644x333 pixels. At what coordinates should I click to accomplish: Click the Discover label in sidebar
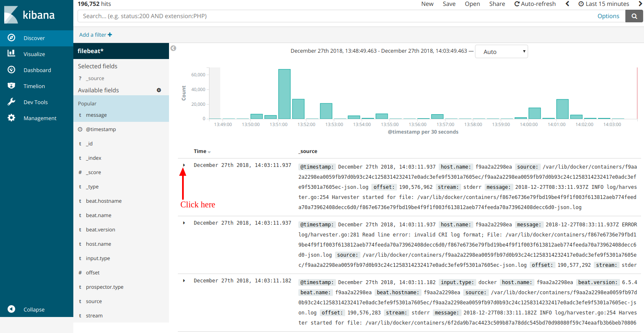pos(34,38)
